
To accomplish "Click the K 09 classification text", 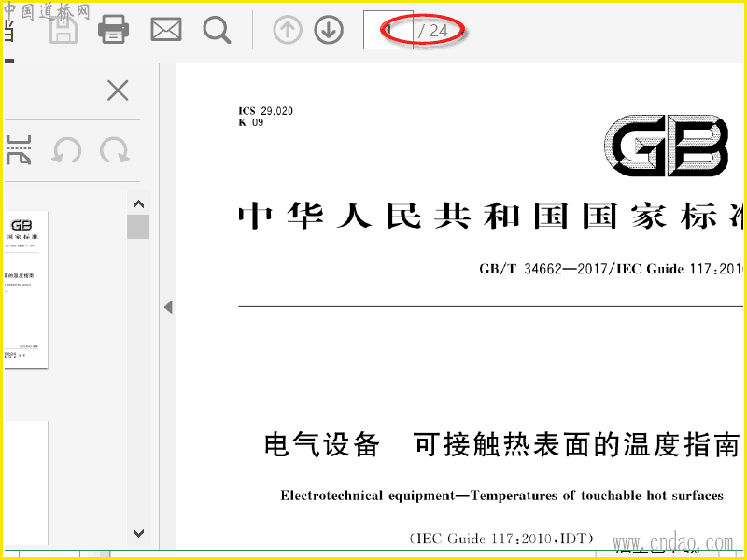I will coord(251,122).
